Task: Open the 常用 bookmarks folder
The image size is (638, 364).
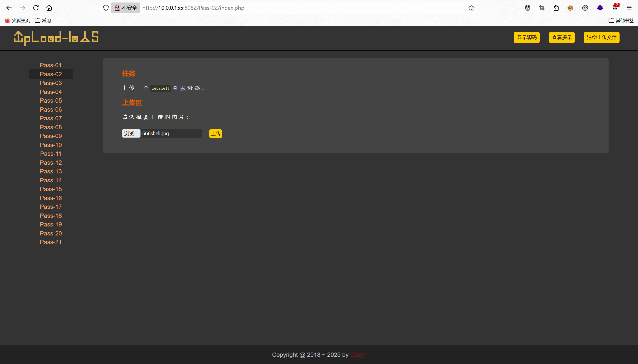Action: 43,20
